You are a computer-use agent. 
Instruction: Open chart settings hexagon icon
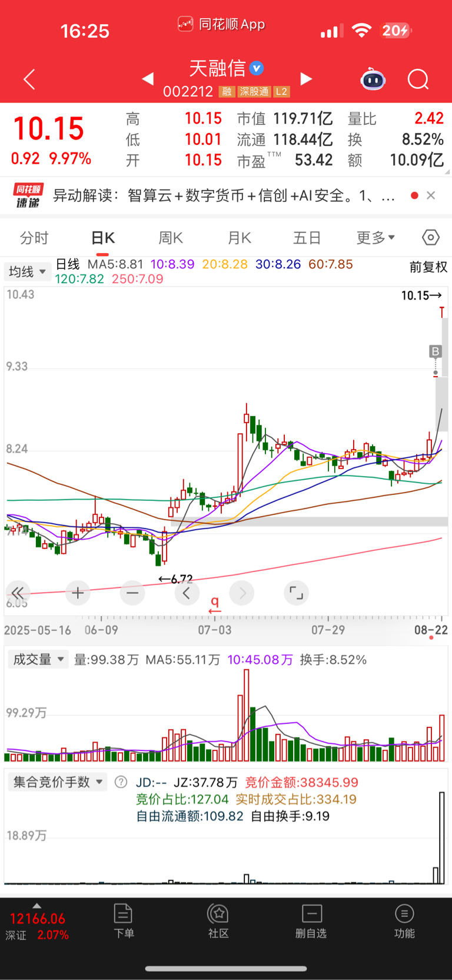pyautogui.click(x=431, y=237)
